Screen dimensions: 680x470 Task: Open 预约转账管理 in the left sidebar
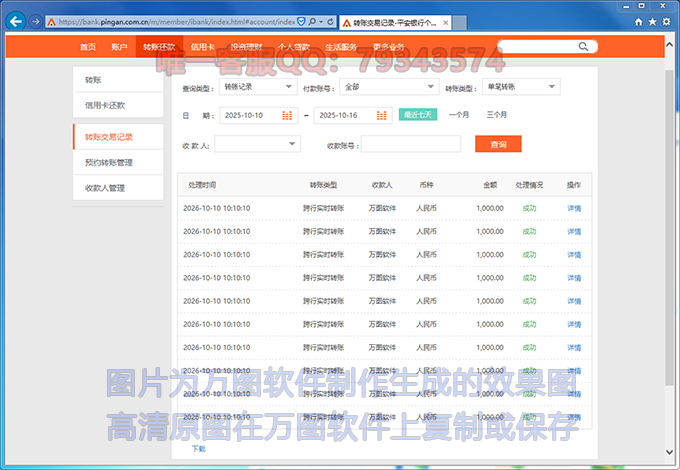[x=109, y=162]
